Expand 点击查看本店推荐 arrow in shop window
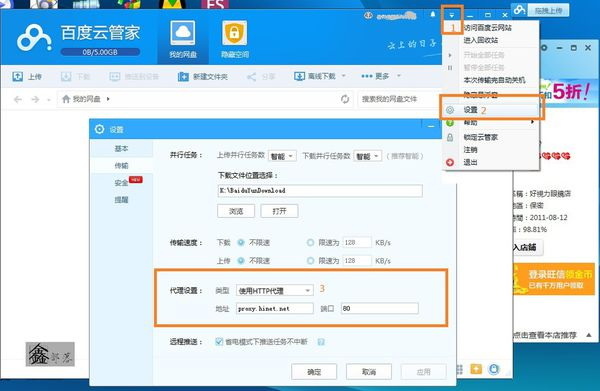Screen dimensions: 600x391 coord(589,335)
